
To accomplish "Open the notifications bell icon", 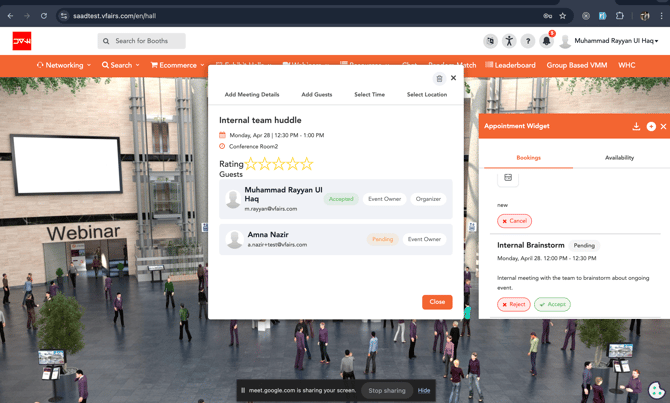I will click(x=546, y=41).
